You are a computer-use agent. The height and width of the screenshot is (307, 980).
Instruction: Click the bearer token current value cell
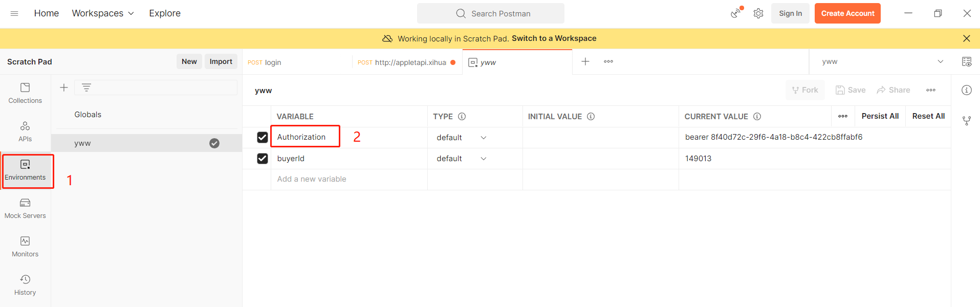[815, 138]
